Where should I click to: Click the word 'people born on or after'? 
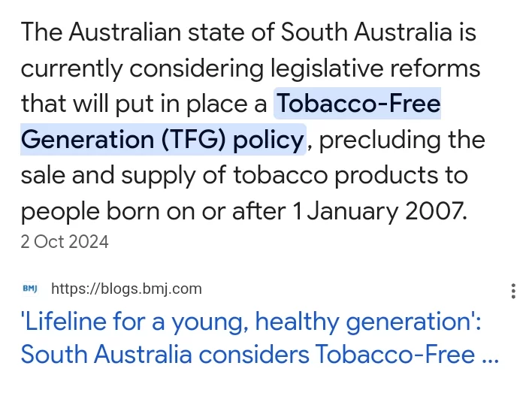coord(153,212)
